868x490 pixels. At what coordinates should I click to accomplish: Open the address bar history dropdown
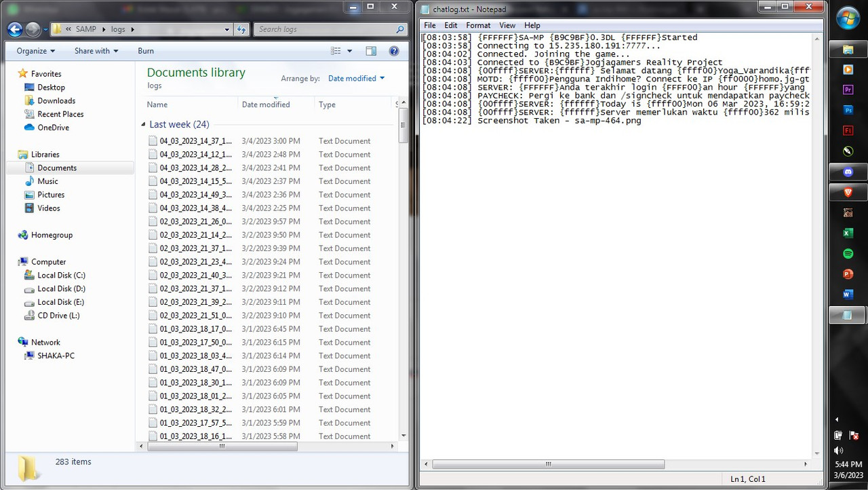click(x=227, y=30)
